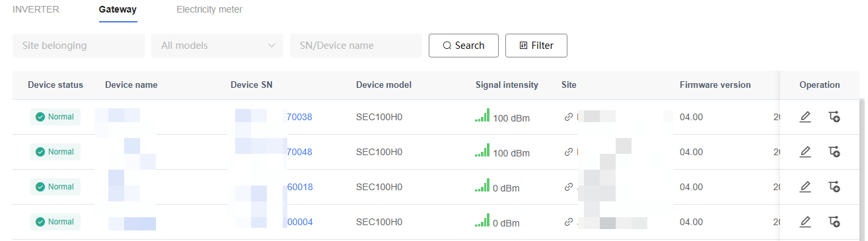Switch to the INVERTER tab
The image size is (868, 241).
tap(36, 10)
